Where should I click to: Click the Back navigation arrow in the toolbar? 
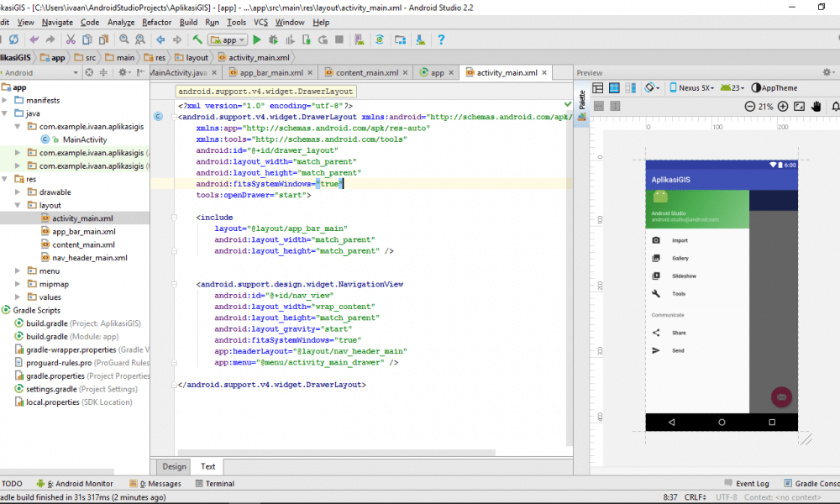pos(160,39)
